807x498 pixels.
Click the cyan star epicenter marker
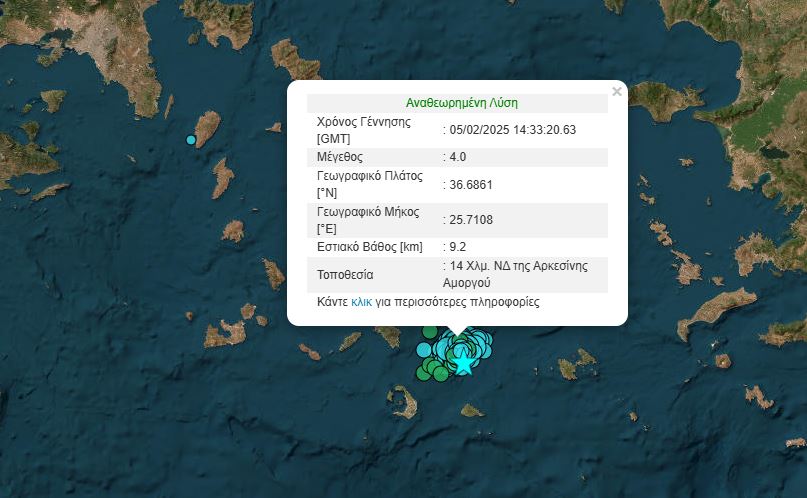pyautogui.click(x=464, y=365)
